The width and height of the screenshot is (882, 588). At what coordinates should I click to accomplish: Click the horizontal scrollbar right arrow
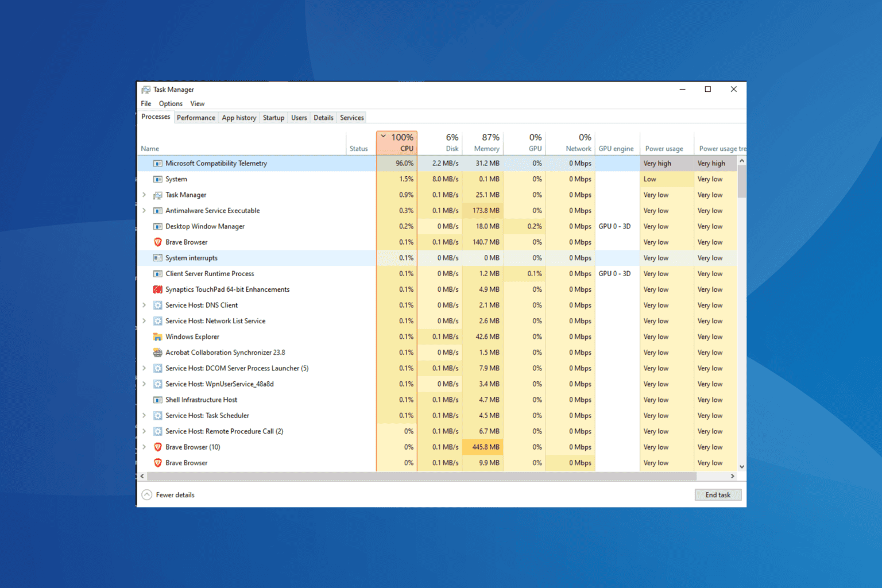732,476
